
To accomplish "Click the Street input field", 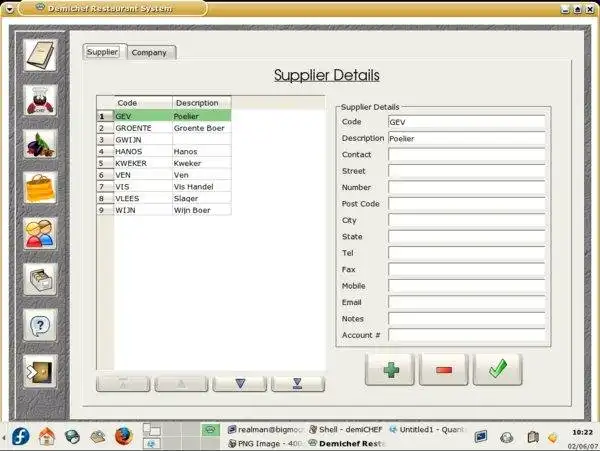I will (x=467, y=171).
